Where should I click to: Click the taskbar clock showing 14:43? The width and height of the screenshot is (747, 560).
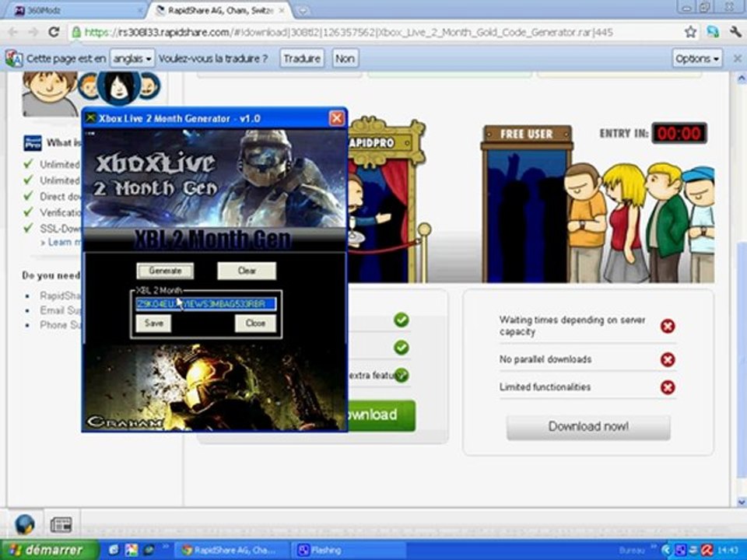coord(727,550)
